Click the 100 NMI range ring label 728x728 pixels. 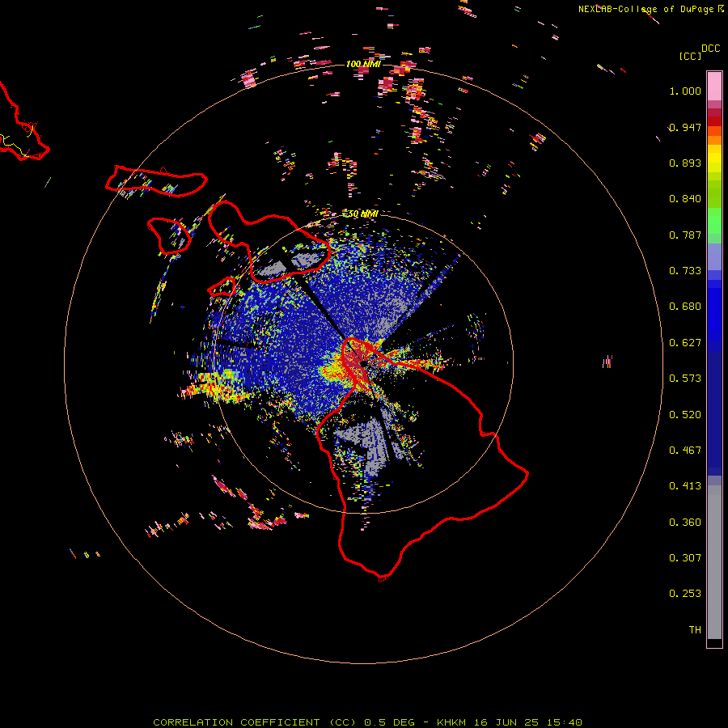click(363, 64)
